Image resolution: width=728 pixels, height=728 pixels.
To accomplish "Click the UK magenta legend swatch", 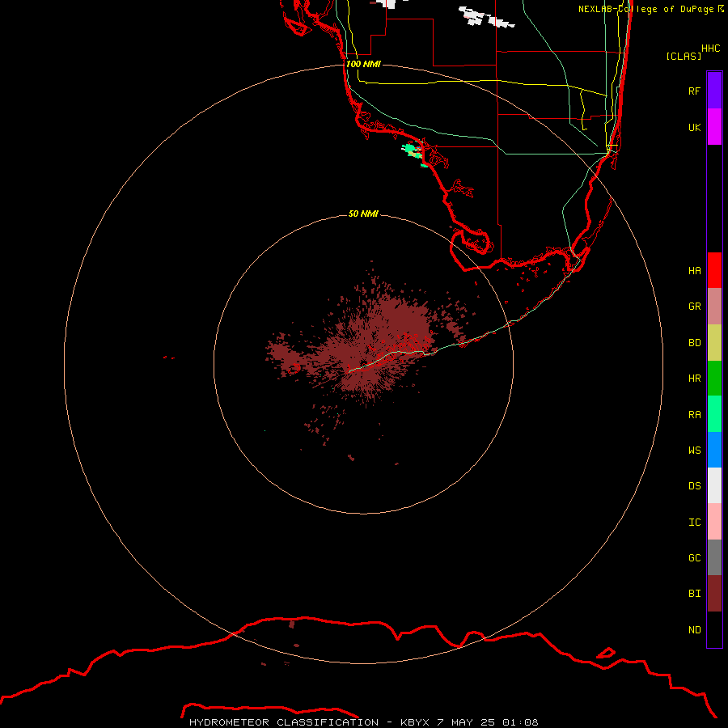I will 714,127.
